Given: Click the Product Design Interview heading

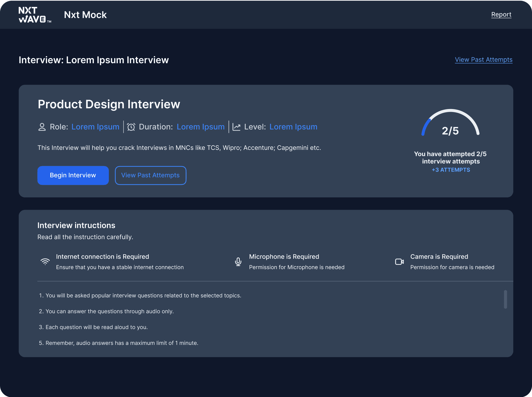Looking at the screenshot, I should tap(109, 104).
